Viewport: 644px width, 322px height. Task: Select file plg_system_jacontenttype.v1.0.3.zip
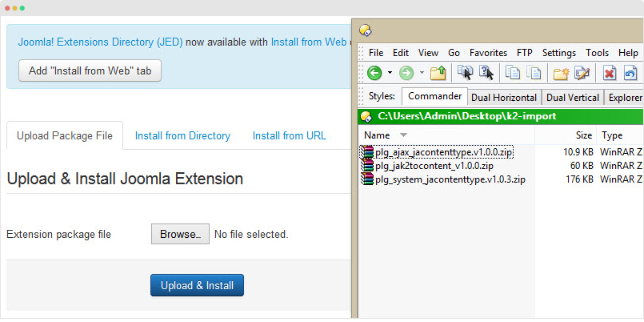[450, 179]
